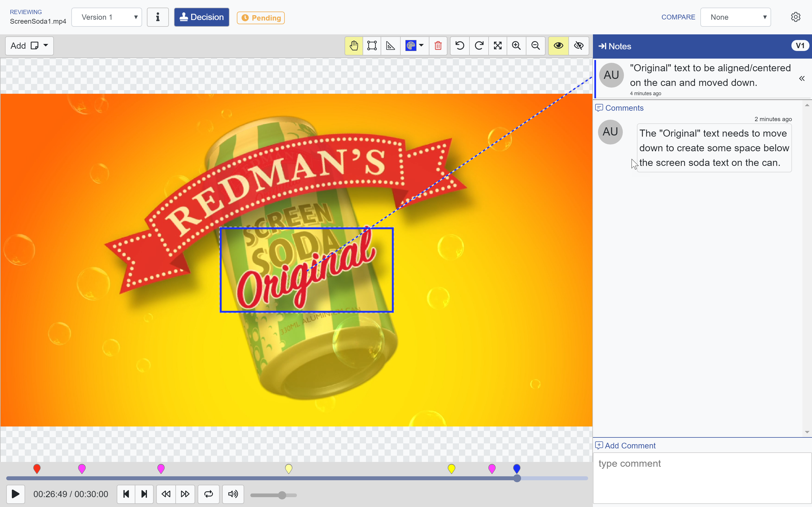The height and width of the screenshot is (507, 812).
Task: Select the pan hand tool
Action: (354, 46)
